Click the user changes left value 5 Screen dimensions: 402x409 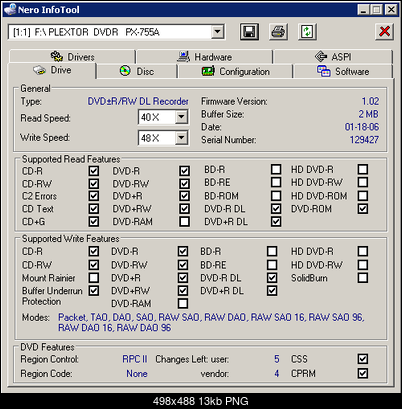(277, 359)
